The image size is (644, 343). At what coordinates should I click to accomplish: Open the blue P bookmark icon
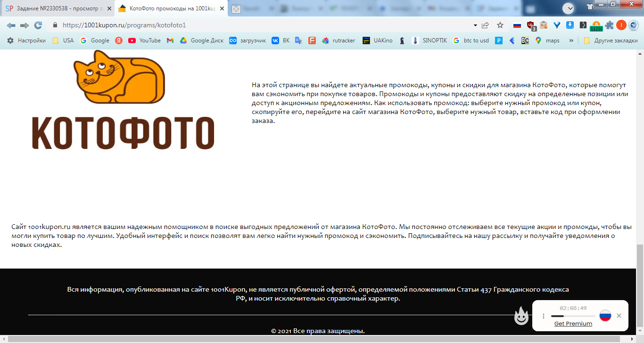pos(499,41)
